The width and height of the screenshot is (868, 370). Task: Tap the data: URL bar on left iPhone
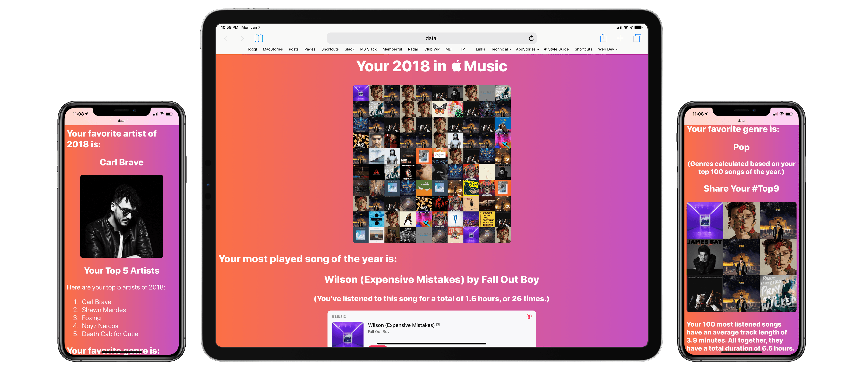tap(122, 120)
